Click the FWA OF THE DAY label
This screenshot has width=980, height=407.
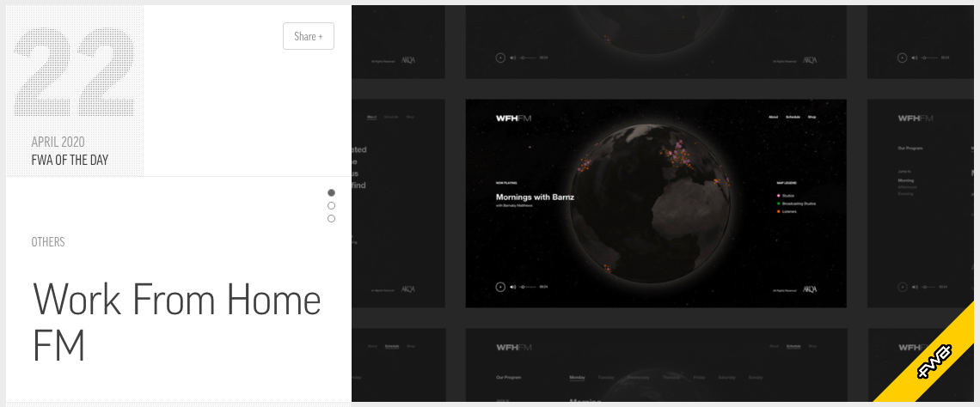point(70,160)
